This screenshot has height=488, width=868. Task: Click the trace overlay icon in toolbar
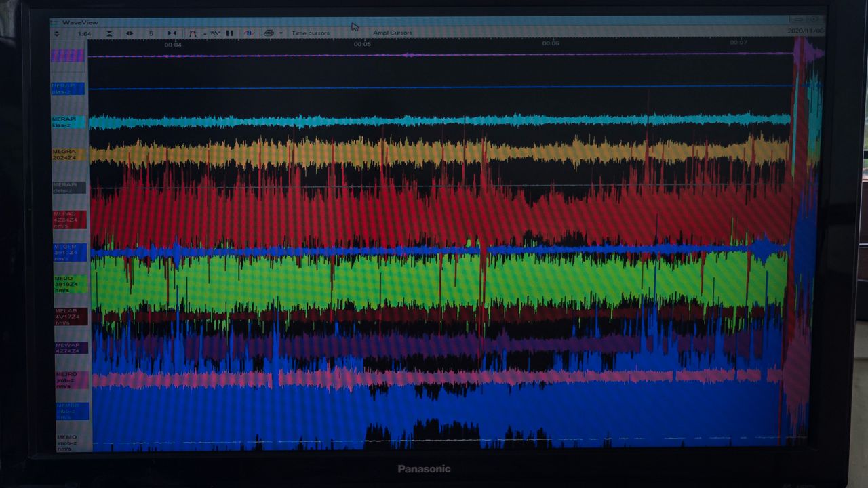(x=193, y=33)
